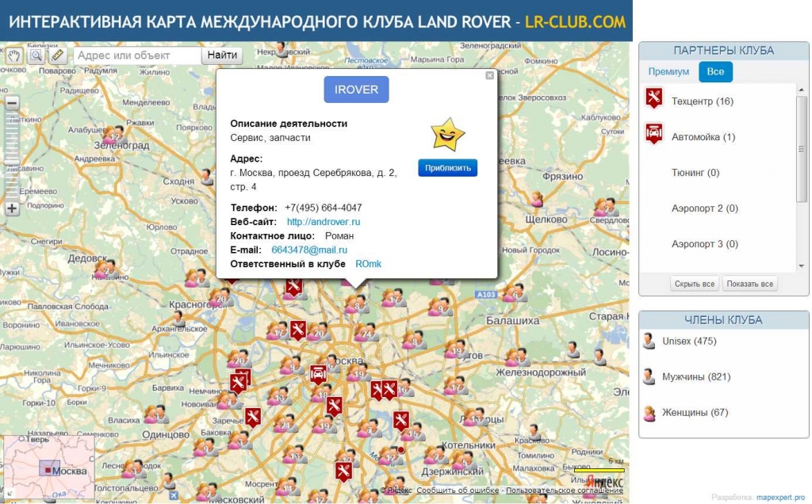Click the partners list scrollbar thumb
This screenshot has height=504, width=812.
[x=802, y=149]
